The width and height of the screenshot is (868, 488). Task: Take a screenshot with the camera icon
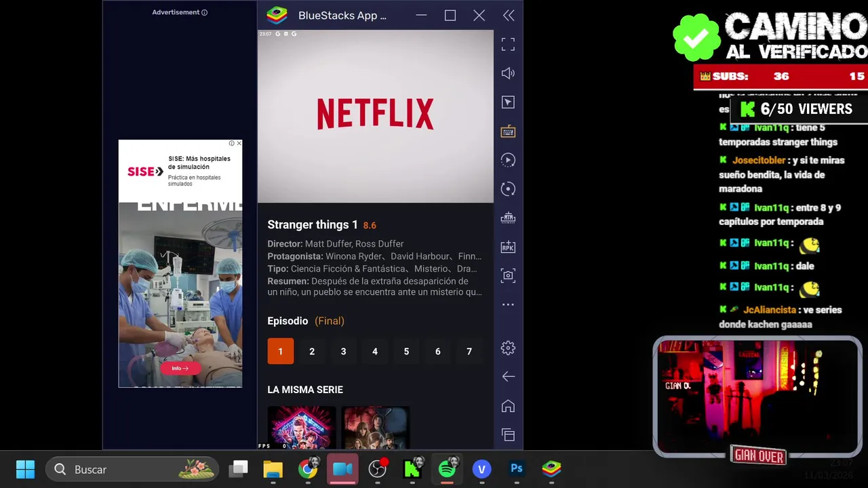click(x=508, y=276)
